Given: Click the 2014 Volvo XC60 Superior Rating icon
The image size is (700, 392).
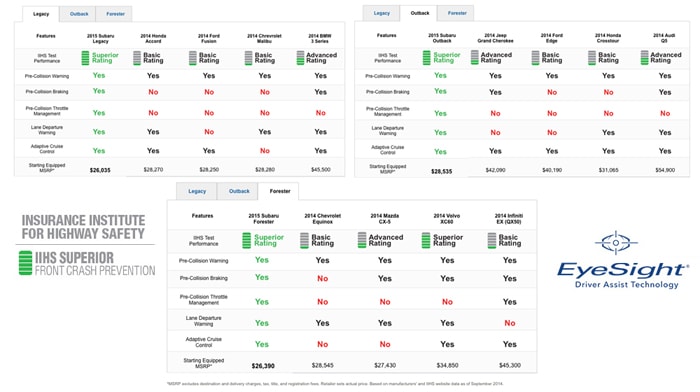Looking at the screenshot, I should [426, 240].
